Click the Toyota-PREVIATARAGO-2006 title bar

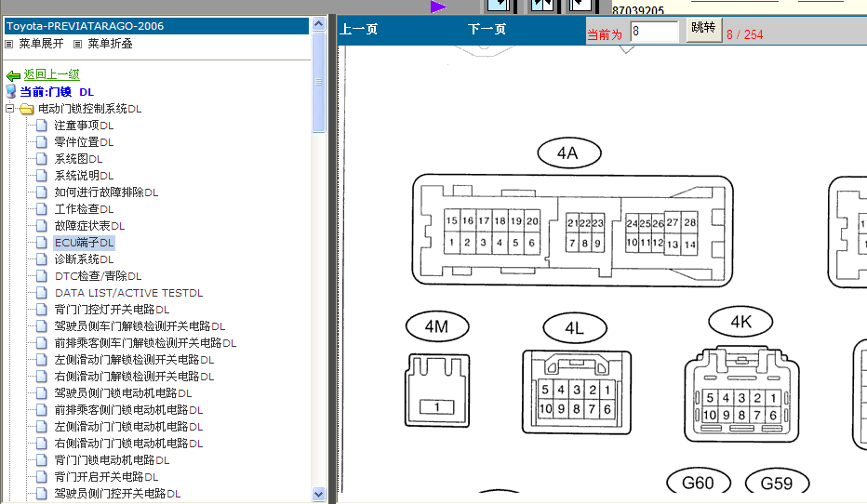coord(156,26)
